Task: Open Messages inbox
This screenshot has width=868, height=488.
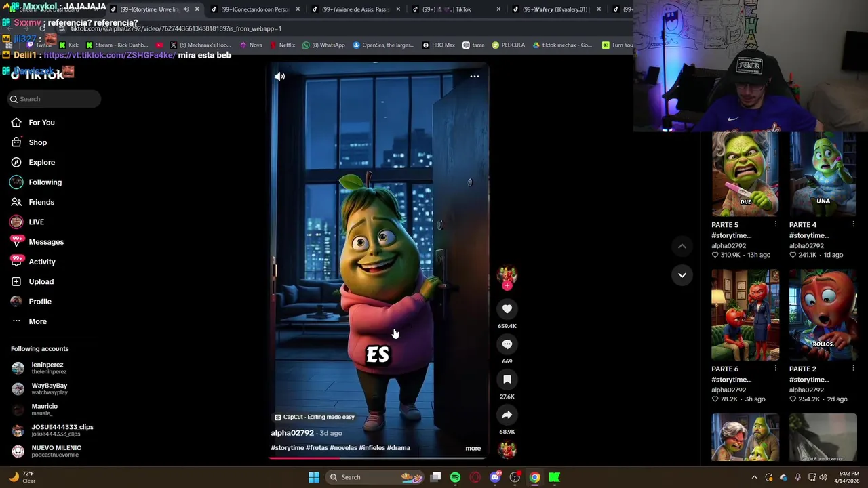Action: pyautogui.click(x=37, y=242)
